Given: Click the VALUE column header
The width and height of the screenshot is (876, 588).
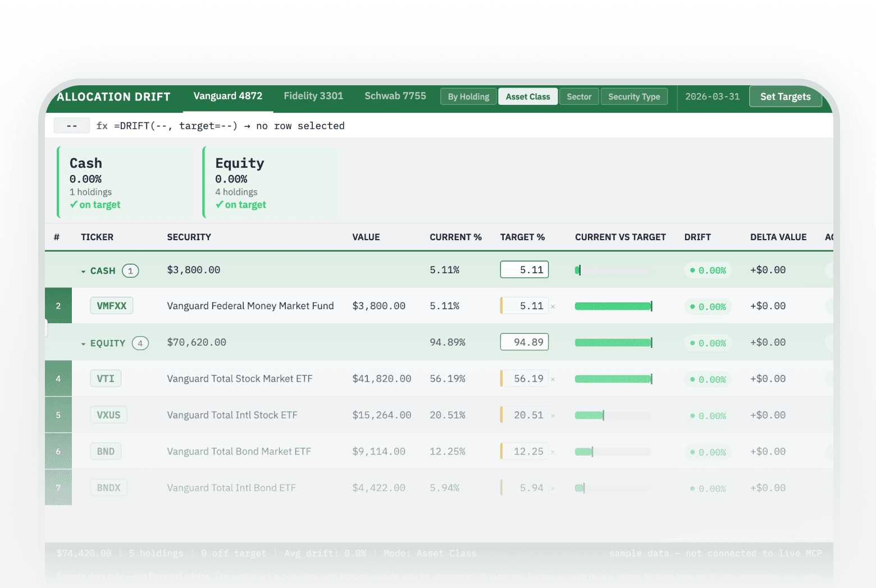Looking at the screenshot, I should (366, 237).
